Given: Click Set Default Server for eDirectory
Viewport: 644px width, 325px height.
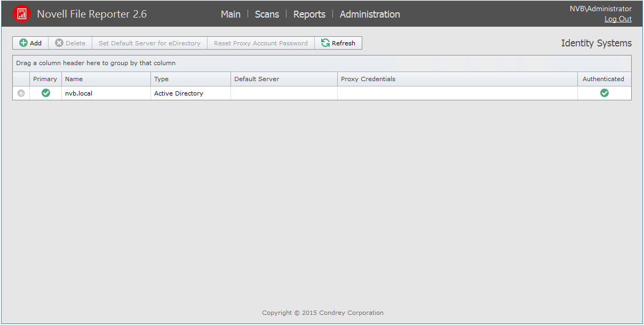Looking at the screenshot, I should point(149,43).
